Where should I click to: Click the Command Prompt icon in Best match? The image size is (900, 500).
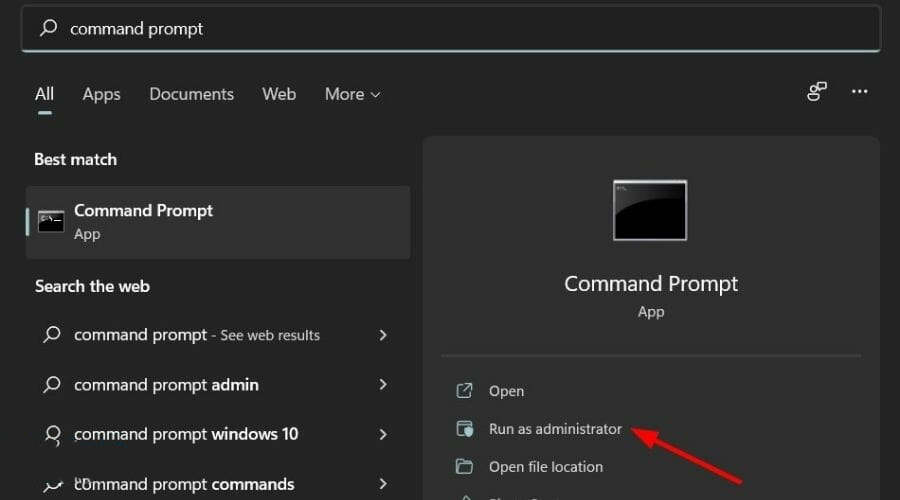51,222
